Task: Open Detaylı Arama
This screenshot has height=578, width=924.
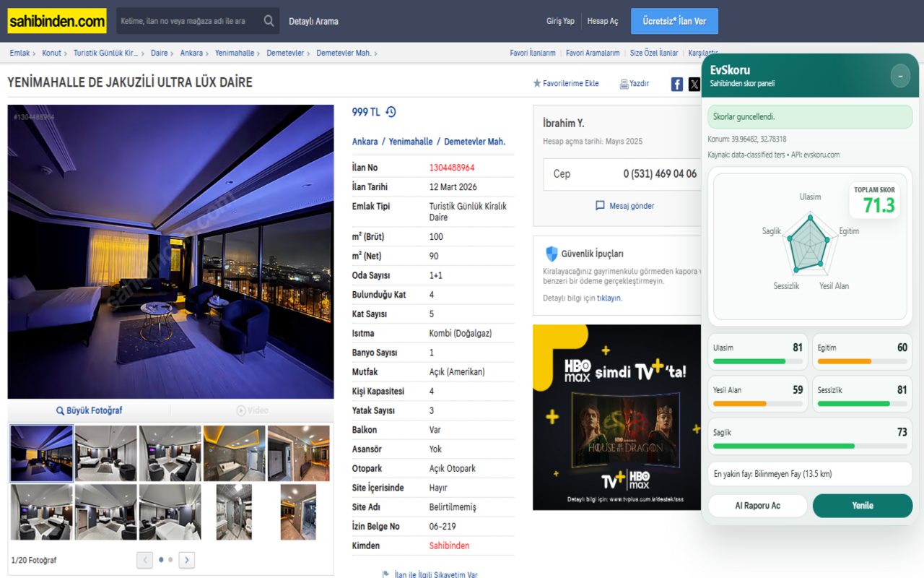Action: pyautogui.click(x=313, y=21)
